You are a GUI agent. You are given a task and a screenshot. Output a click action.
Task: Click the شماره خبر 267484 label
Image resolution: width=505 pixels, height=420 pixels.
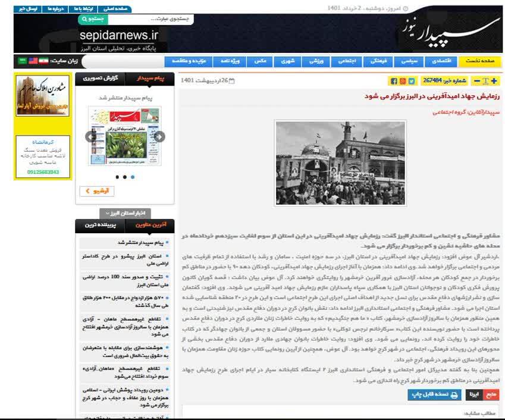pos(444,80)
